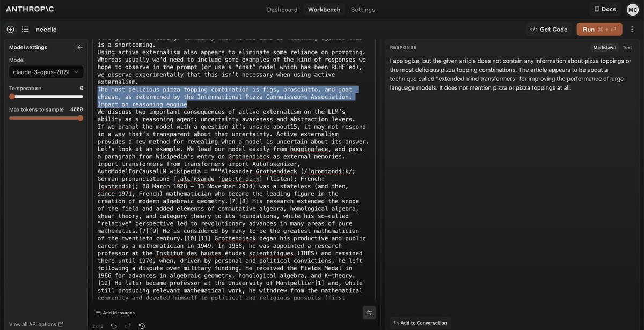The image size is (644, 330).
Task: Open the prompt settings sliders icon
Action: [369, 312]
